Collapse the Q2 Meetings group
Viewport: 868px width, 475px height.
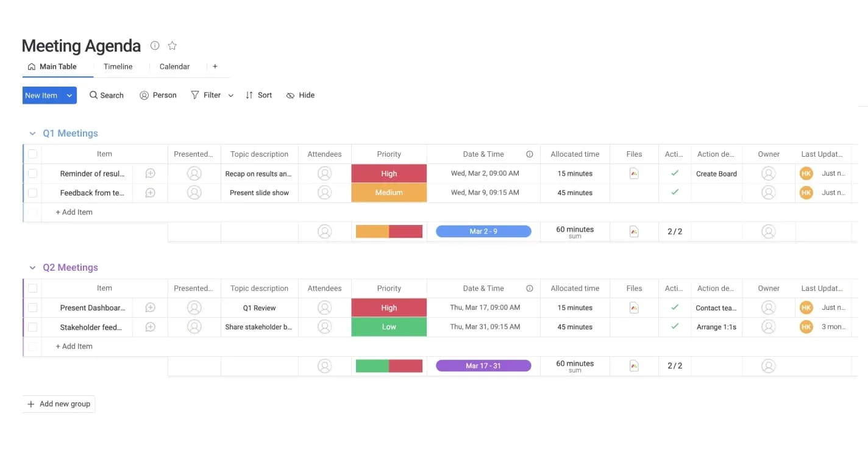32,267
